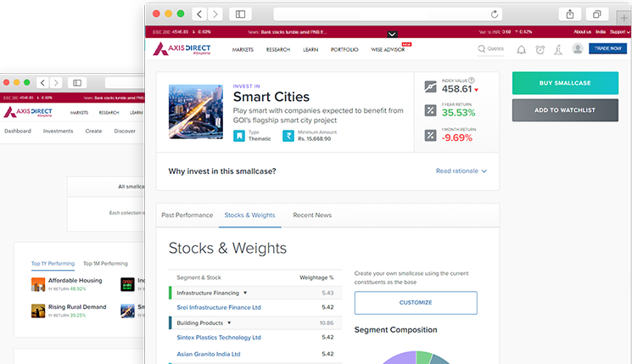632x364 pixels.
Task: Toggle the sidebar in the front browser
Action: [241, 14]
